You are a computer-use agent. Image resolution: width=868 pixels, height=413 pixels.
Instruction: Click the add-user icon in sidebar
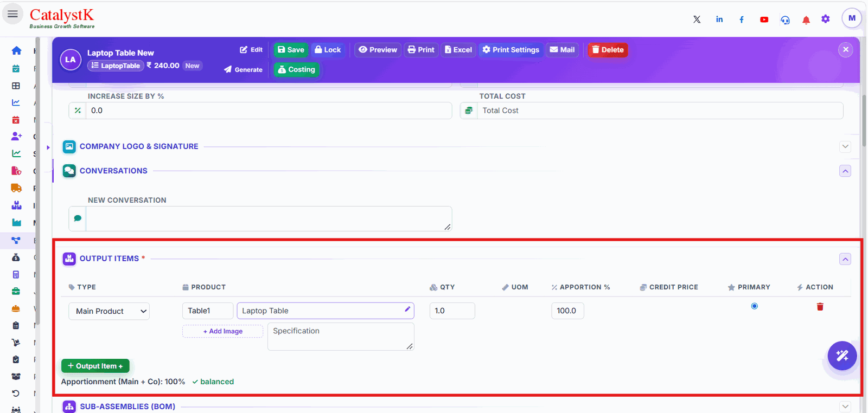(x=16, y=136)
